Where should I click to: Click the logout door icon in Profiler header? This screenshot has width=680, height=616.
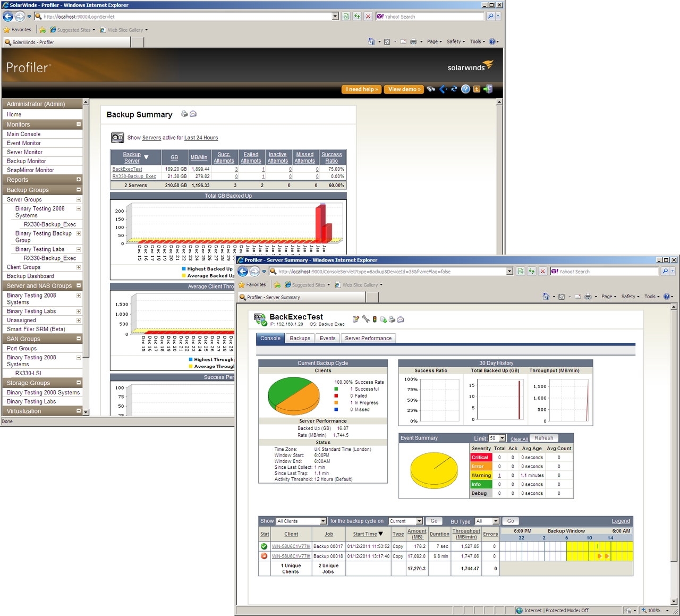coord(488,89)
